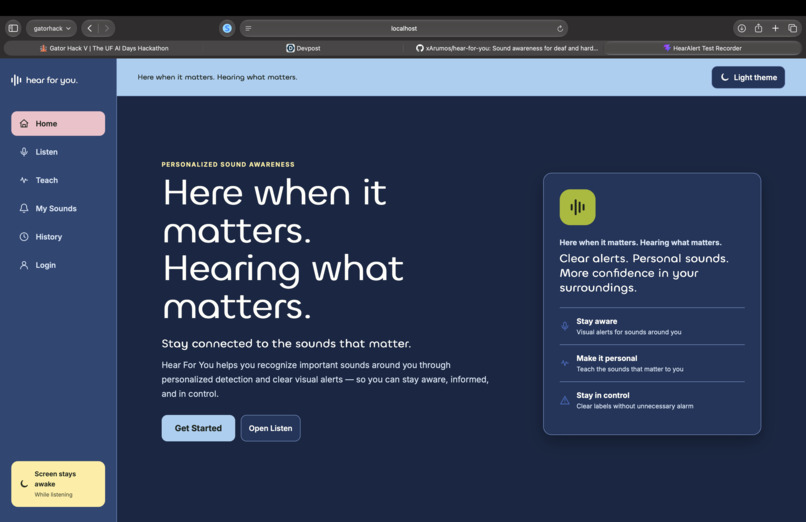Screen dimensions: 806x522
Task: Reload the page with the refresh icon
Action: click(560, 28)
